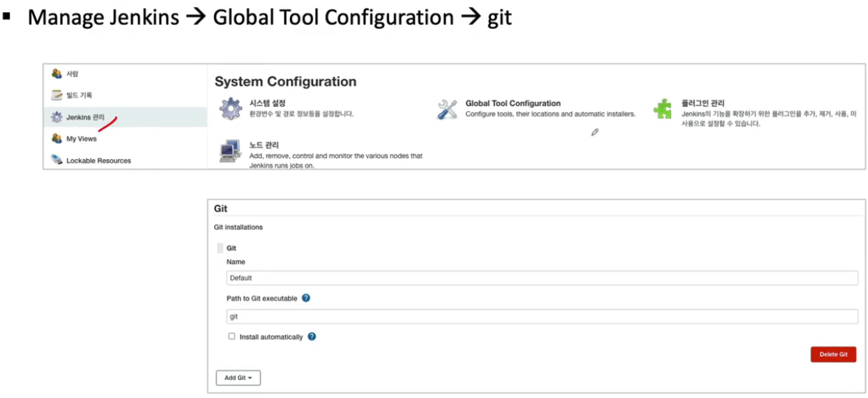Open the build history notepad icon
The height and width of the screenshot is (398, 868).
point(56,95)
